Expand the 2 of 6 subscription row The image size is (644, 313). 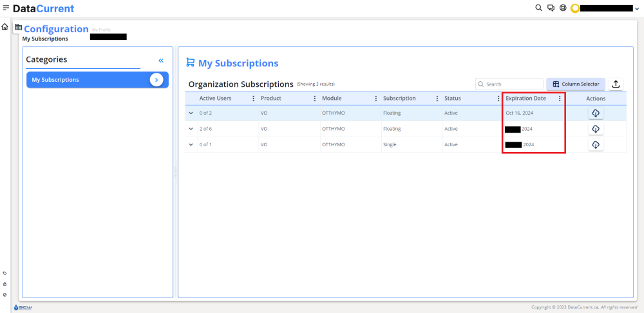(x=191, y=129)
